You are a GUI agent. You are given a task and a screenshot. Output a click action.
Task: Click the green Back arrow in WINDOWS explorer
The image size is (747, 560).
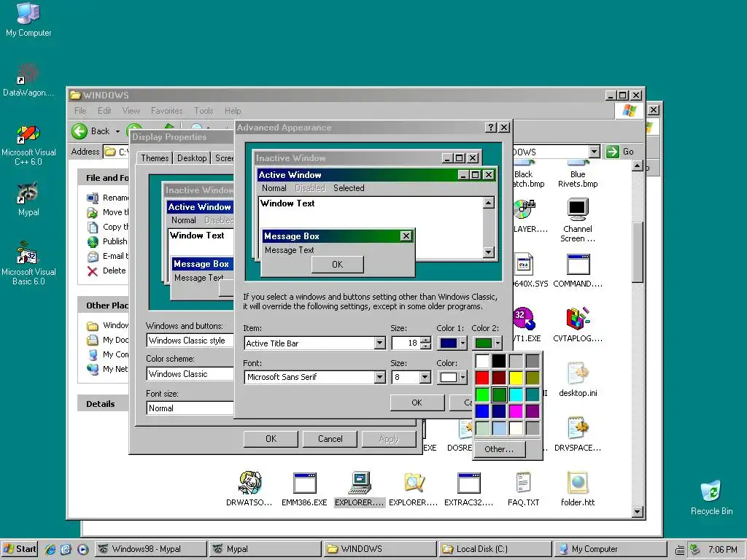point(80,131)
